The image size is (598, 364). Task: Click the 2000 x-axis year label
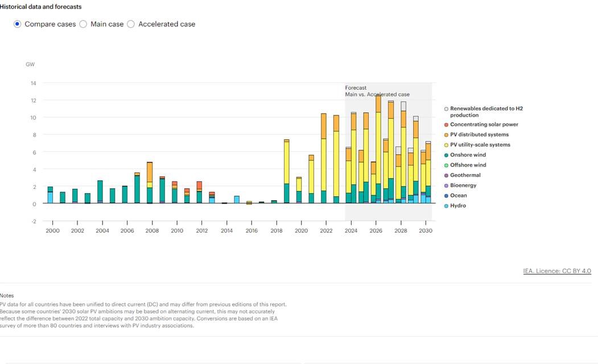coord(52,231)
